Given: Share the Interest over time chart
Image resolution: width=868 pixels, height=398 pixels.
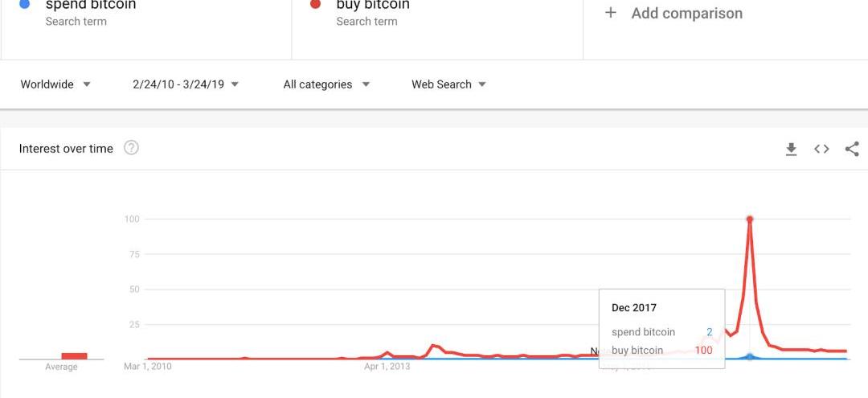Looking at the screenshot, I should click(852, 149).
